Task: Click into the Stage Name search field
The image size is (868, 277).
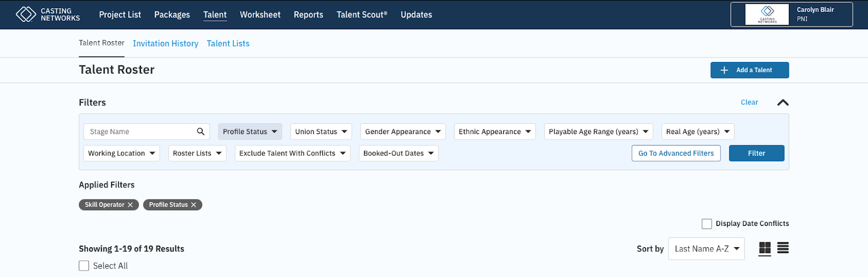Action: (x=140, y=131)
